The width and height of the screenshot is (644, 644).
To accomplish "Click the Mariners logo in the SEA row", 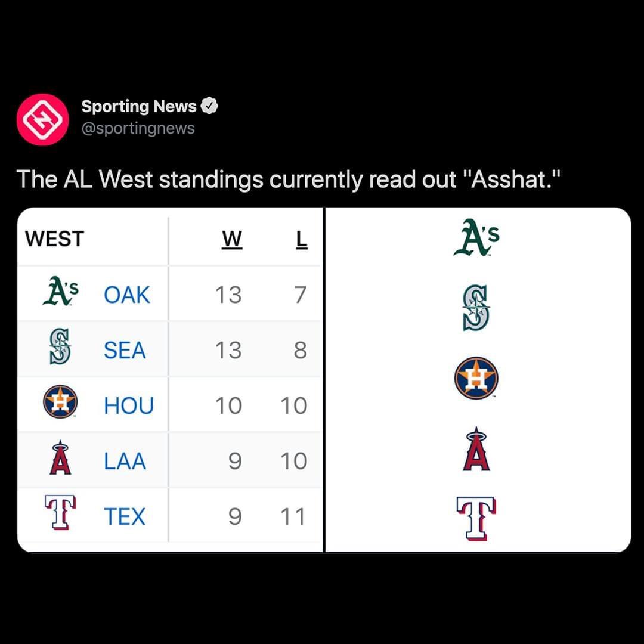I will point(60,346).
